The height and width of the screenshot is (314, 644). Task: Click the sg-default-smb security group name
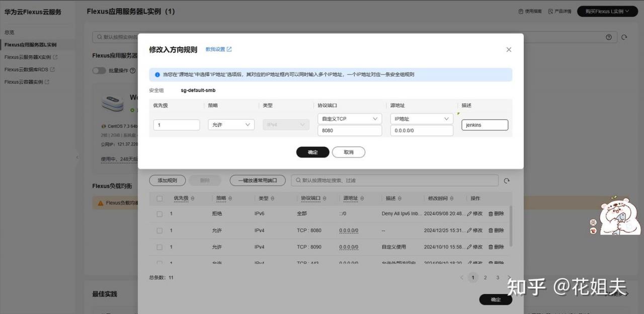click(x=198, y=91)
